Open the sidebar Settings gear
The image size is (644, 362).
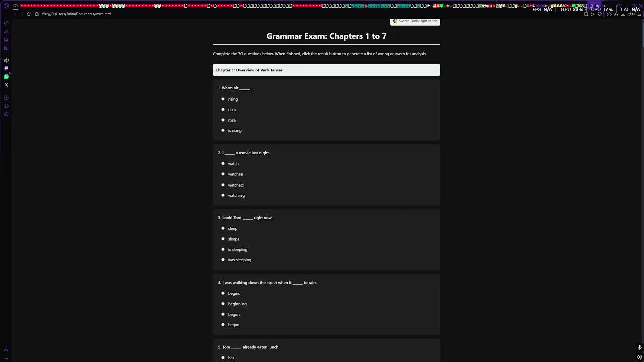click(x=6, y=114)
